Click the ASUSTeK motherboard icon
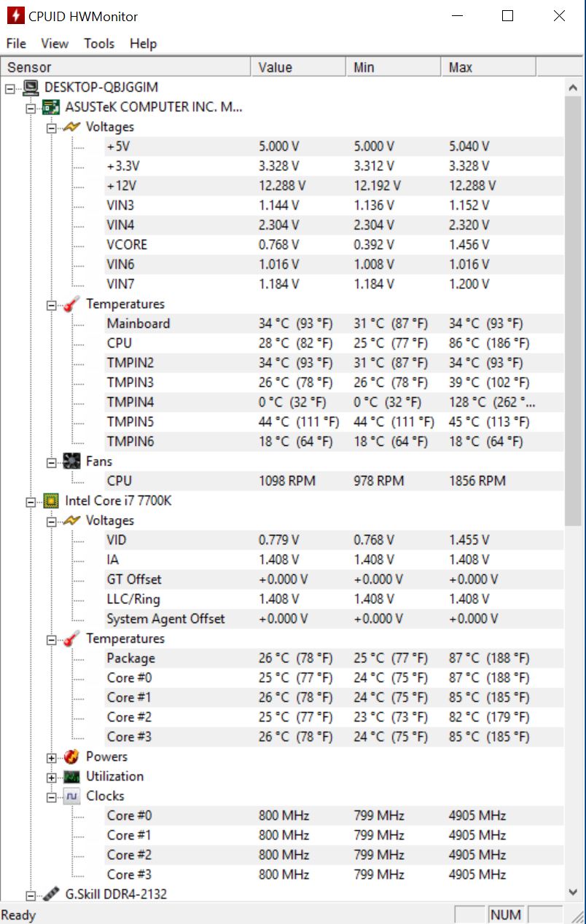 tap(51, 107)
